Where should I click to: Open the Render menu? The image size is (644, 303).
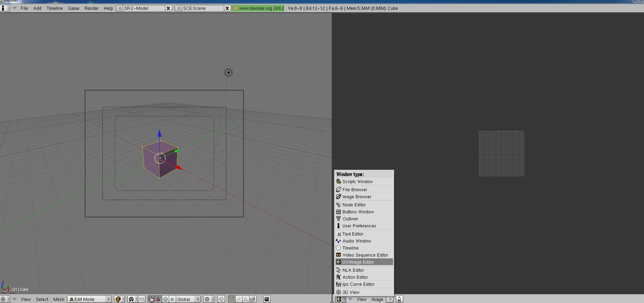[92, 8]
